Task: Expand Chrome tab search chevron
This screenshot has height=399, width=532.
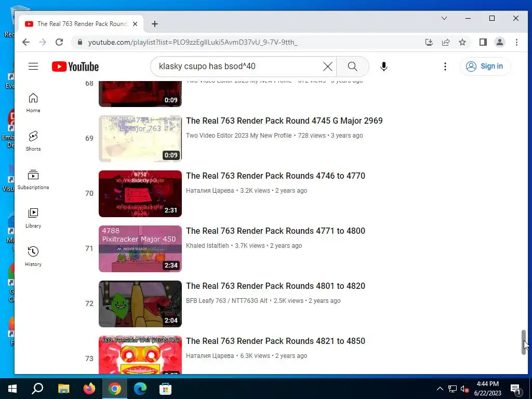Action: [x=444, y=18]
